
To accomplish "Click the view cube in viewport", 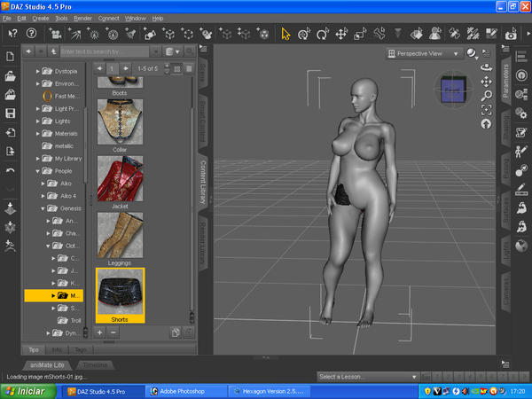I will pos(453,90).
